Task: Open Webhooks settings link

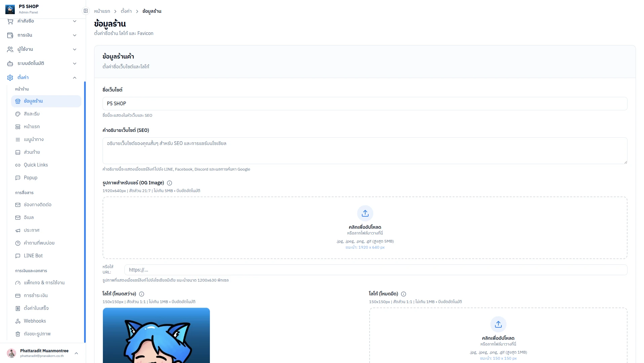Action: pos(46,321)
